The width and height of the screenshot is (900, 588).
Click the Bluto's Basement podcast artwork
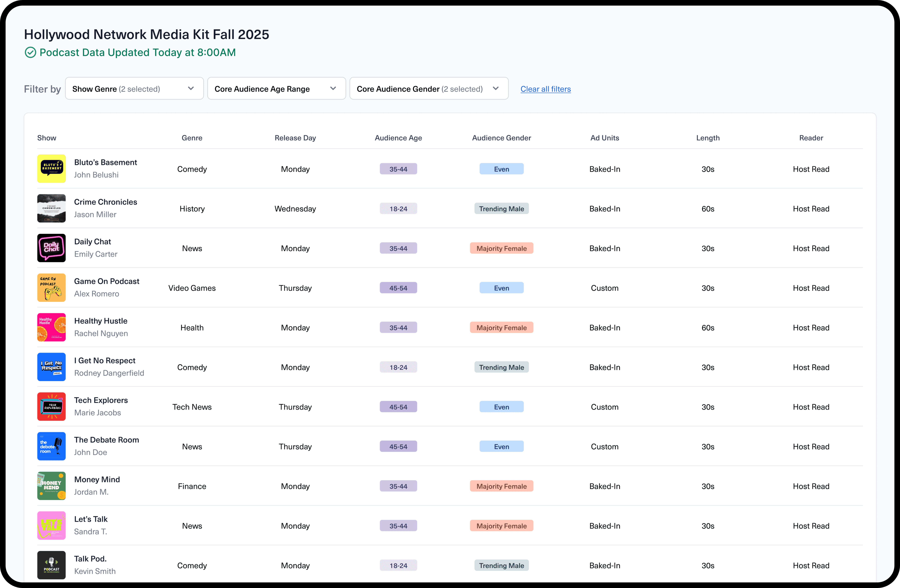coord(51,169)
